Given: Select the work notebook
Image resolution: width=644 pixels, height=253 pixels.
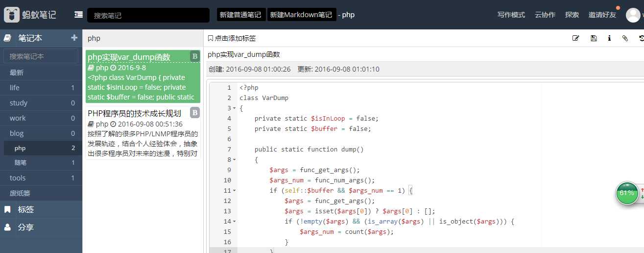Looking at the screenshot, I should pyautogui.click(x=41, y=118).
